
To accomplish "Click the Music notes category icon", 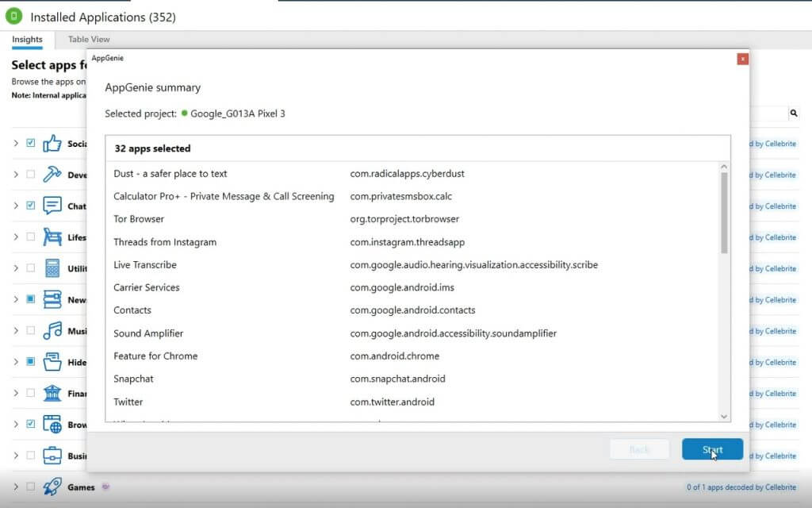I will (52, 330).
